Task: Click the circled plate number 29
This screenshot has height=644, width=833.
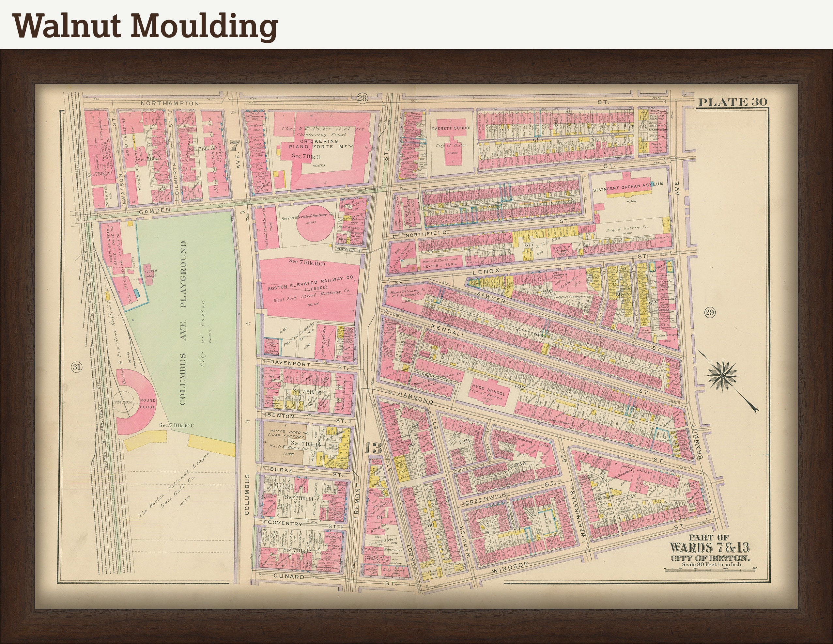Action: pos(709,313)
